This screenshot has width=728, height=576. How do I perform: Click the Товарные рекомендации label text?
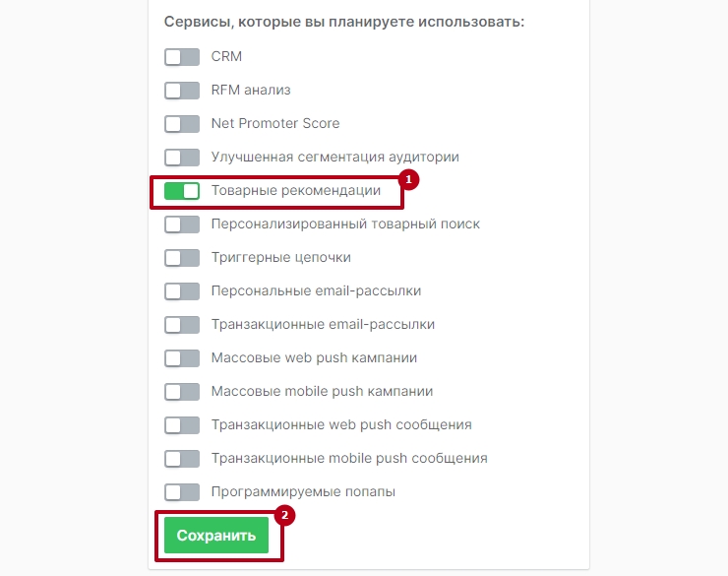pos(295,191)
